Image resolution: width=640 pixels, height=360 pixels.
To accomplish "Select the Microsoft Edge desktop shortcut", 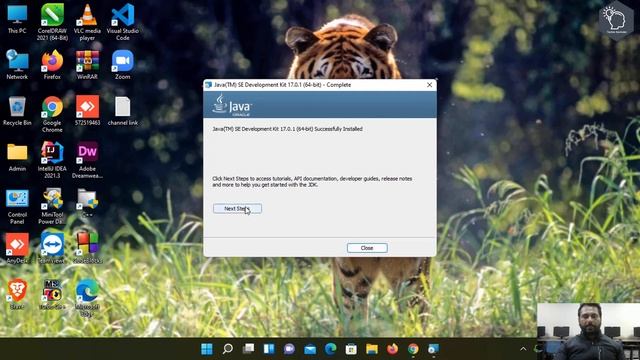I will [87, 298].
